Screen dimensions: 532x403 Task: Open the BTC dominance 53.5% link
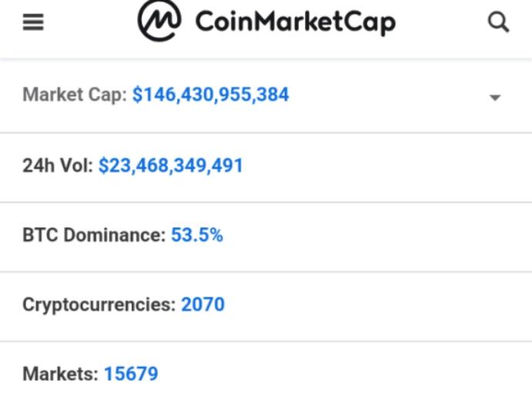(x=196, y=235)
